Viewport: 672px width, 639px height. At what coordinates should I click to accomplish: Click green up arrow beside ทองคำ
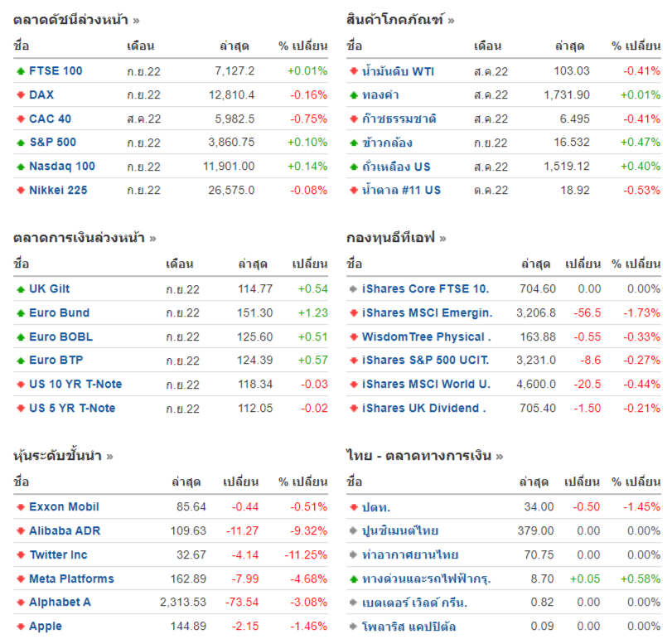pyautogui.click(x=354, y=95)
